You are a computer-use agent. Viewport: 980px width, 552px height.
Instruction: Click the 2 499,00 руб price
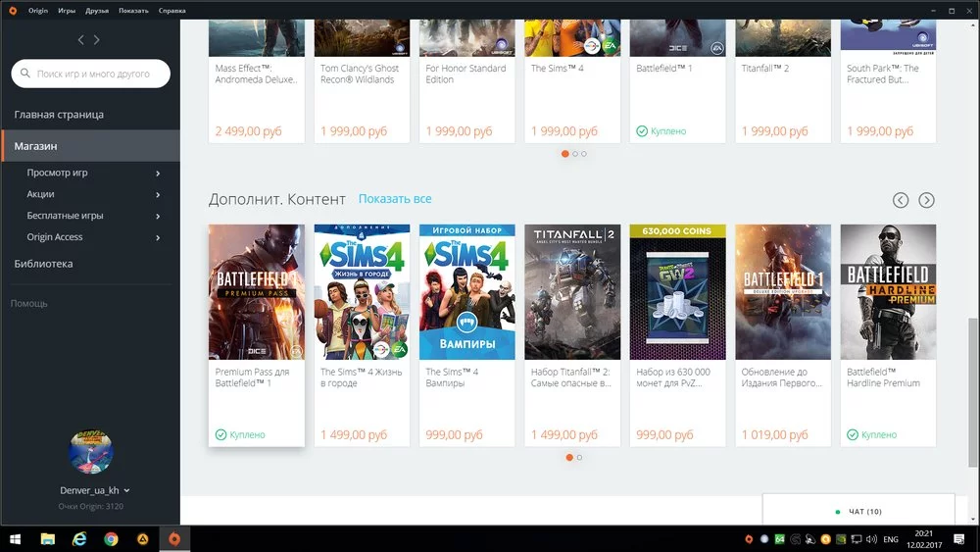[x=248, y=131]
